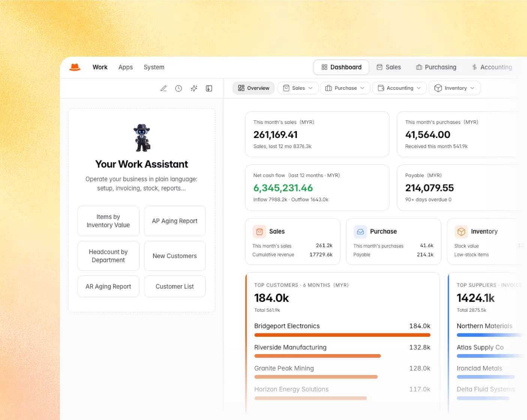
Task: Click the 261,169.41 sales value
Action: pos(275,135)
